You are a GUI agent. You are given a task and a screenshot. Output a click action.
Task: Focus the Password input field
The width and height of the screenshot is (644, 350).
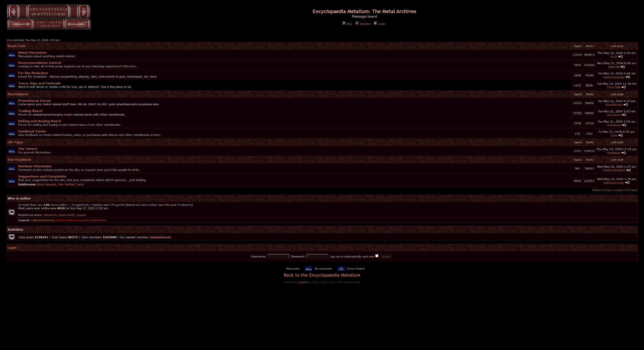coord(317,257)
